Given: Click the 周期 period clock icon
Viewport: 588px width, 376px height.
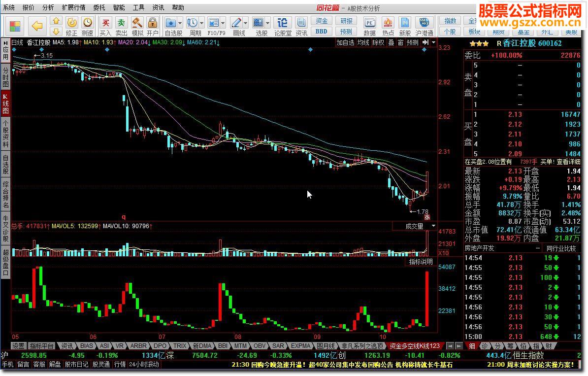Looking at the screenshot, I should (193, 23).
